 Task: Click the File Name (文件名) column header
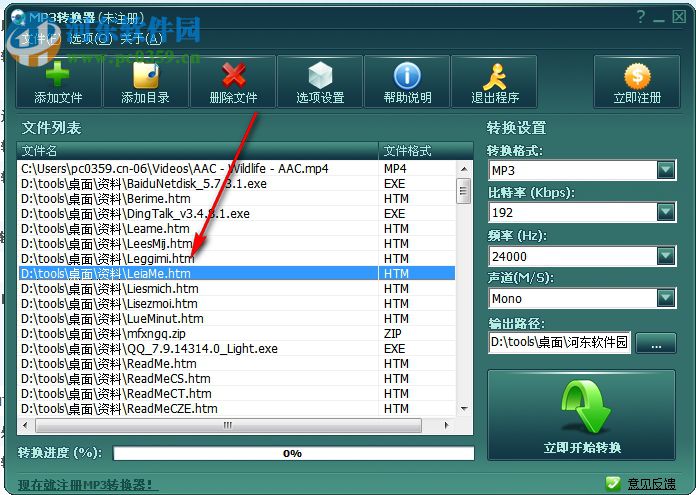(x=198, y=151)
